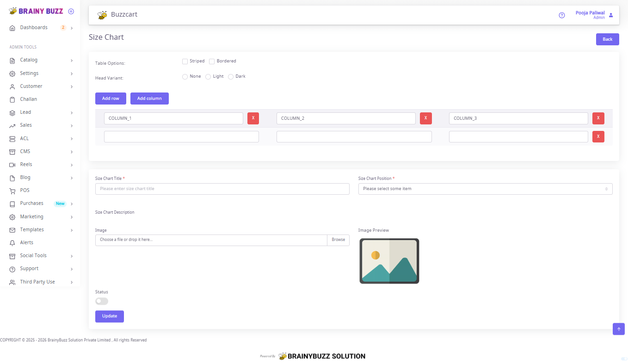Click the Update button to save
This screenshot has width=628, height=364.
point(109,316)
